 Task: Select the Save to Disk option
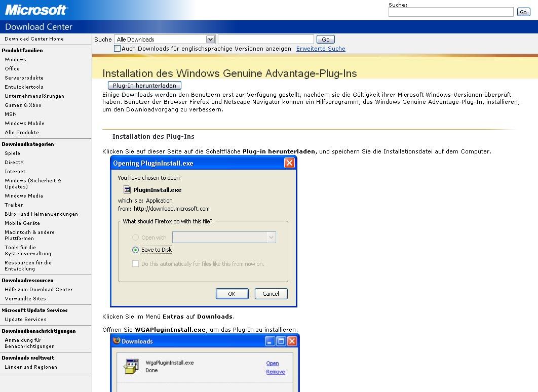tap(135, 250)
